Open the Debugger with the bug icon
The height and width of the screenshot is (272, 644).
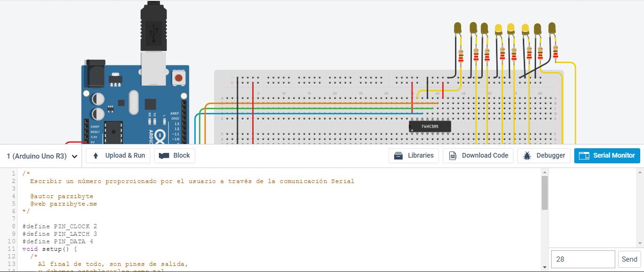pyautogui.click(x=544, y=156)
